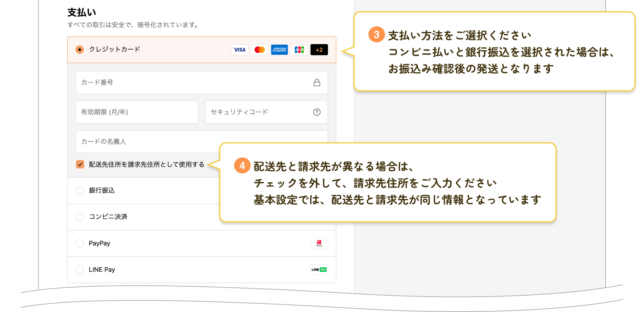Select the クレジットカード radio button
Image resolution: width=644 pixels, height=312 pixels.
tap(80, 50)
